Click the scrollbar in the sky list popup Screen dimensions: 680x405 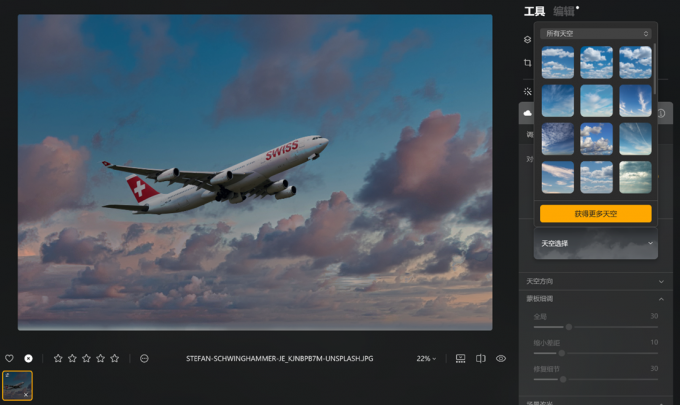click(654, 69)
